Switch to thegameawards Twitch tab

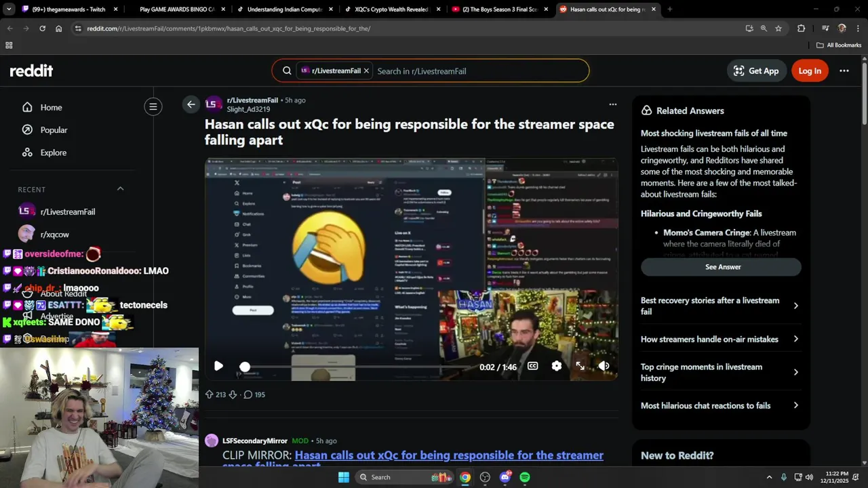coord(68,9)
